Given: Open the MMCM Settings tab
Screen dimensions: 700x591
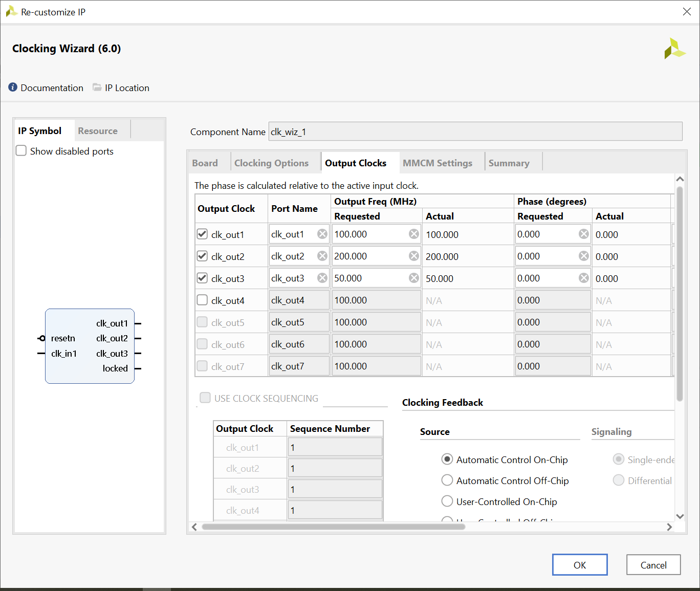Looking at the screenshot, I should (x=437, y=163).
